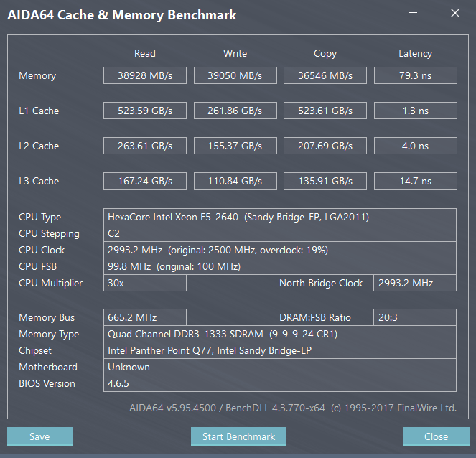Click the L1 Cache row label
The height and width of the screenshot is (458, 476).
coord(39,111)
